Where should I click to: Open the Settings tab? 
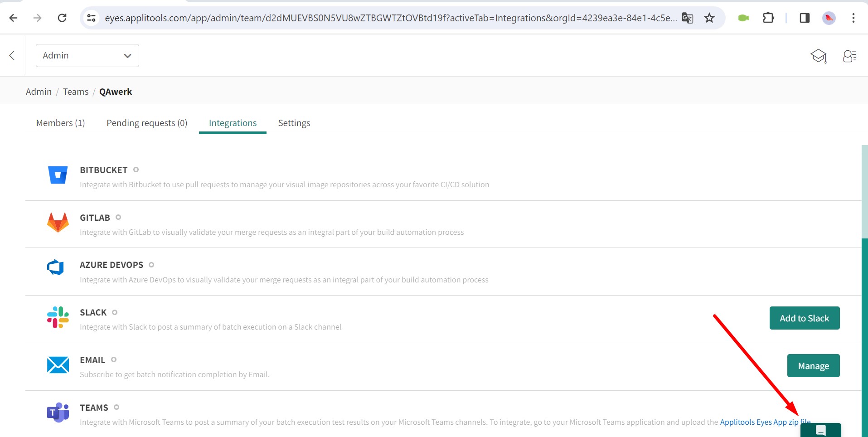click(294, 123)
